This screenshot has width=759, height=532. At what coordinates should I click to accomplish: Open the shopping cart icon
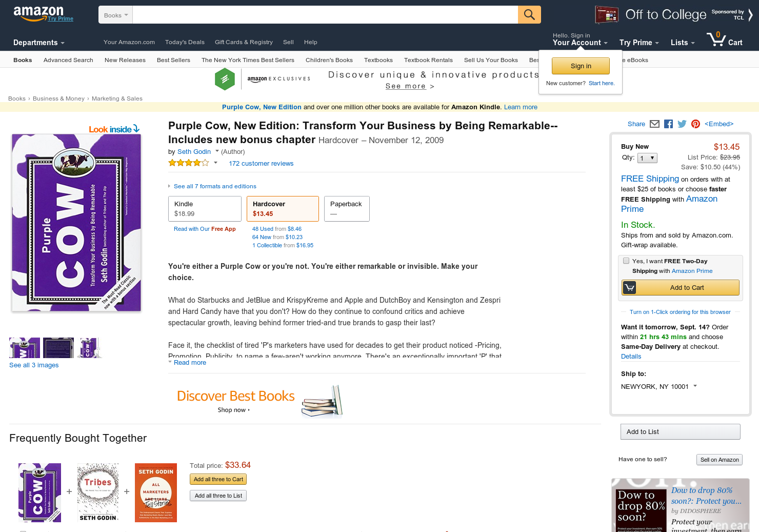click(x=725, y=40)
